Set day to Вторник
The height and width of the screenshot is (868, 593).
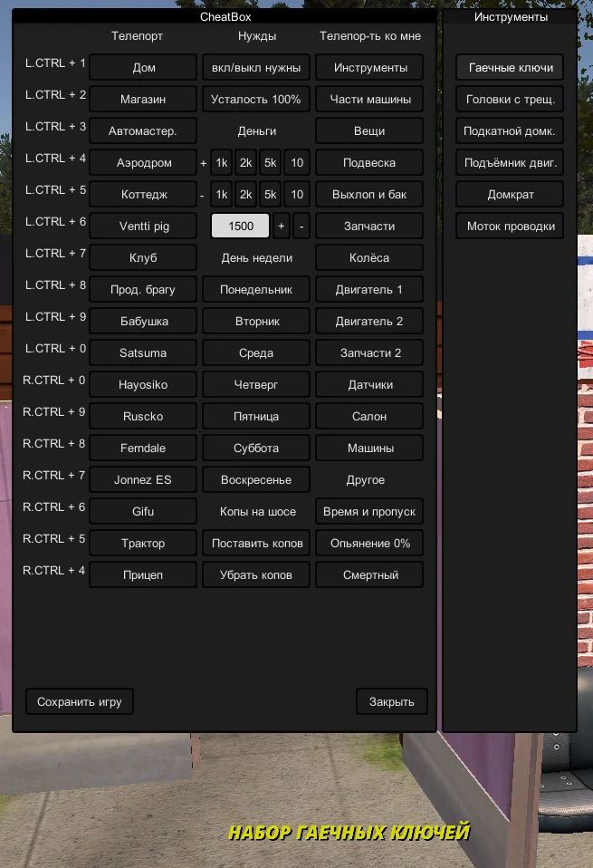(x=256, y=321)
